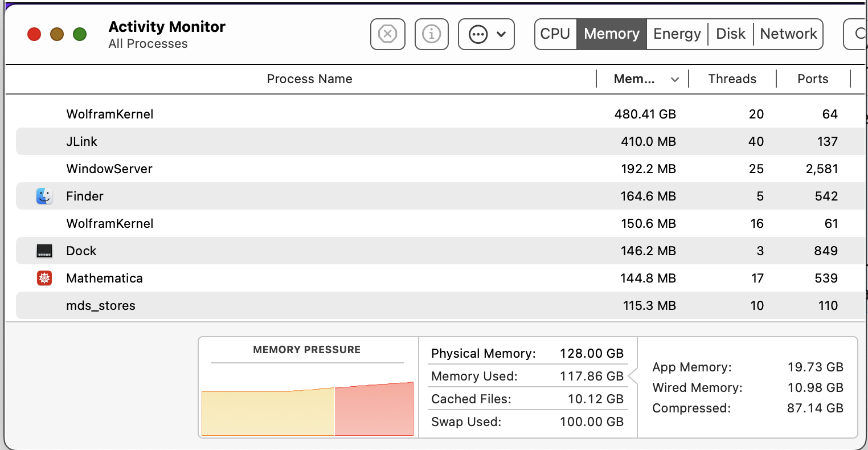This screenshot has width=868, height=450.
Task: Open the Disk tab
Action: click(x=730, y=34)
